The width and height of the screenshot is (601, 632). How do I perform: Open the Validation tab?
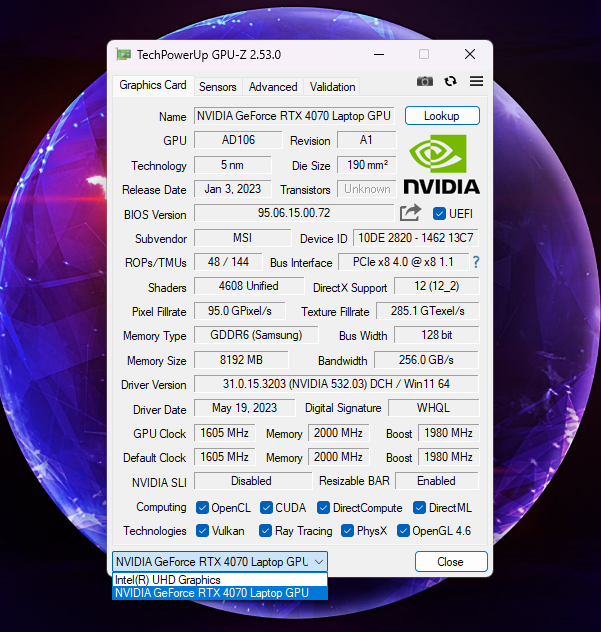tap(333, 87)
